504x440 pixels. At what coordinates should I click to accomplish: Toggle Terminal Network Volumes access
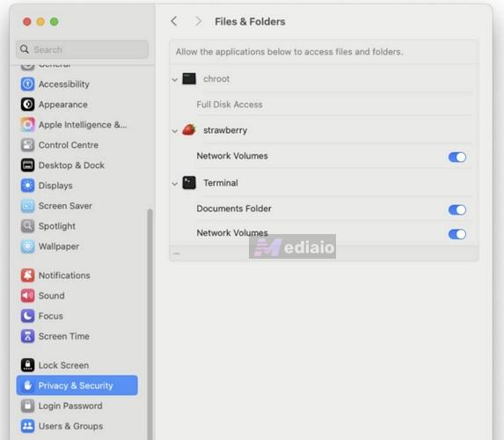457,234
